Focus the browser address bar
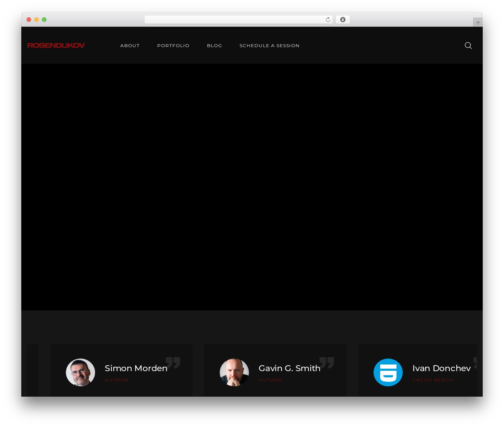This screenshot has height=427, width=504. [x=239, y=20]
